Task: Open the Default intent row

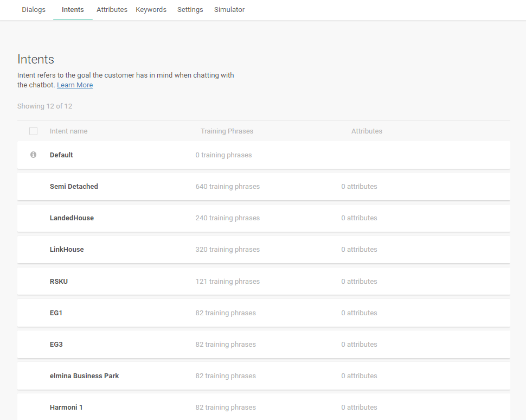Action: coord(61,155)
